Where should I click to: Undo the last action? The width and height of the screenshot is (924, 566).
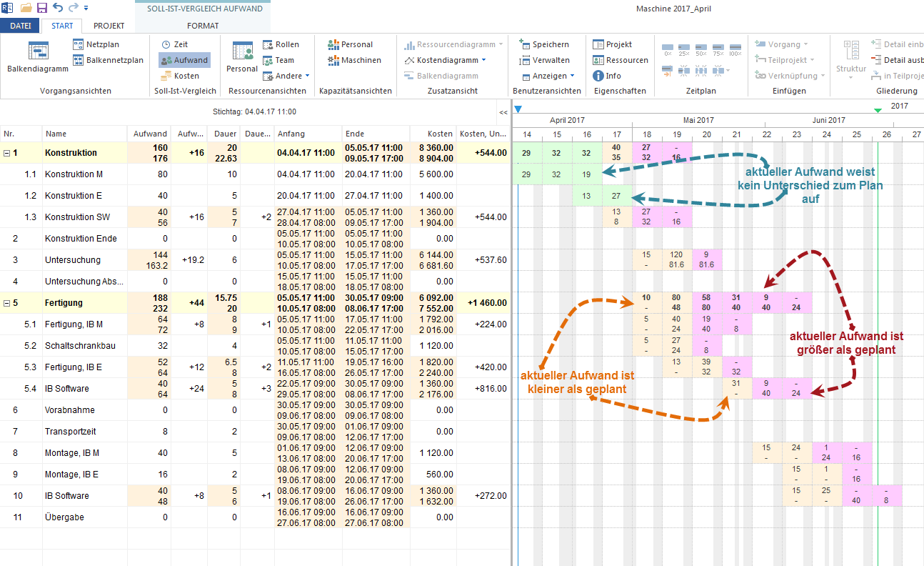click(x=58, y=8)
